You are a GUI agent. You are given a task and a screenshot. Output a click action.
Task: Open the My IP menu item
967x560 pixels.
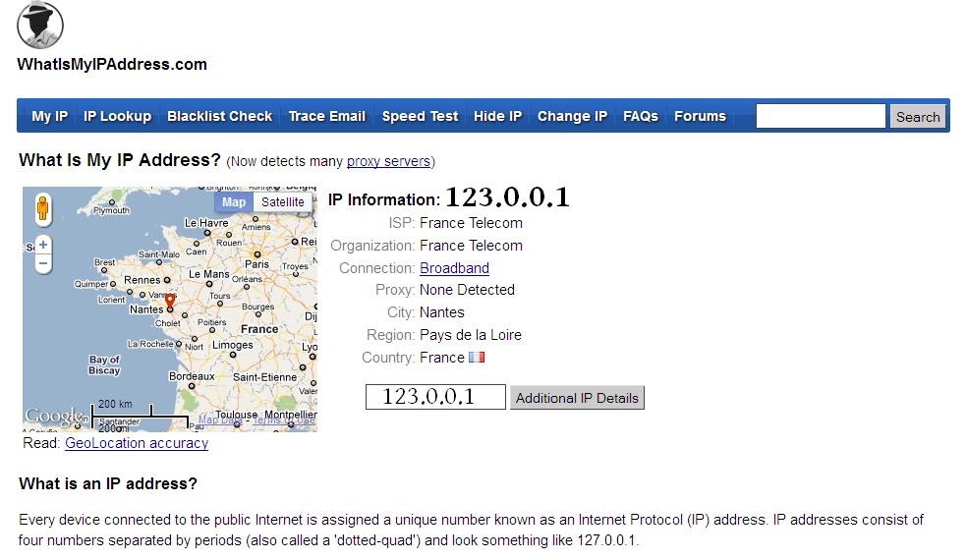(x=49, y=116)
